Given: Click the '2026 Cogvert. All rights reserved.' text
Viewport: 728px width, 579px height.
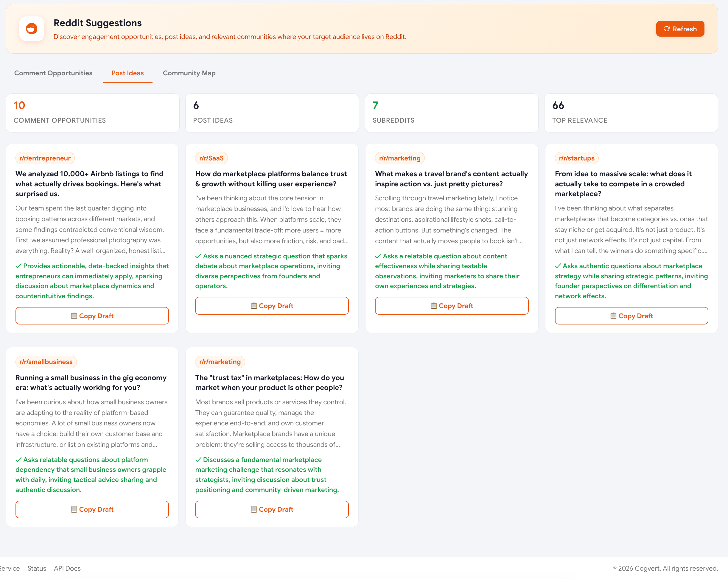Looking at the screenshot, I should (665, 568).
